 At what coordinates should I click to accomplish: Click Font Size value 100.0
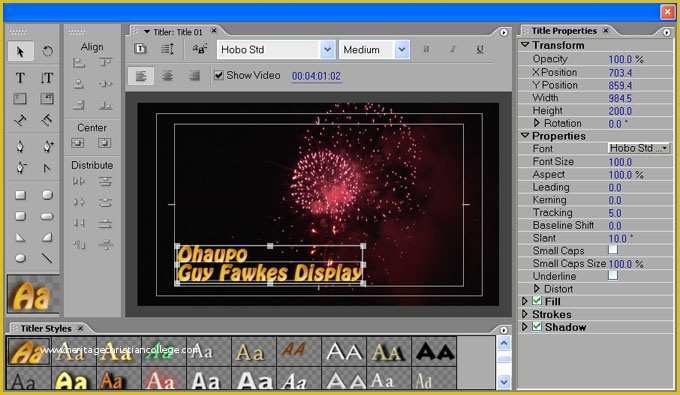(x=620, y=162)
